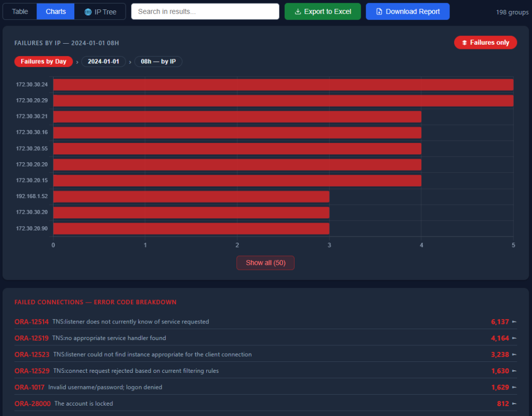This screenshot has height=416, width=532.
Task: Click the globe icon on IP Tree tab
Action: [88, 12]
